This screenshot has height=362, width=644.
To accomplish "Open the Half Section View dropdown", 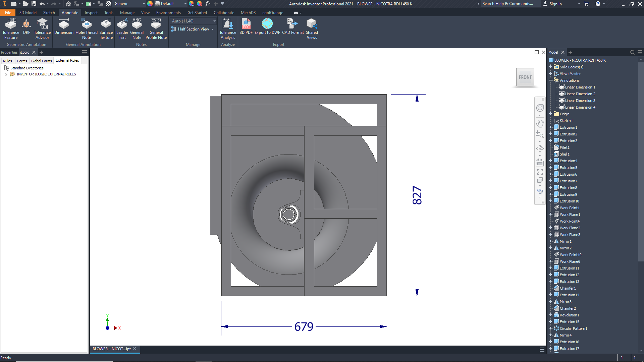I will (x=213, y=29).
